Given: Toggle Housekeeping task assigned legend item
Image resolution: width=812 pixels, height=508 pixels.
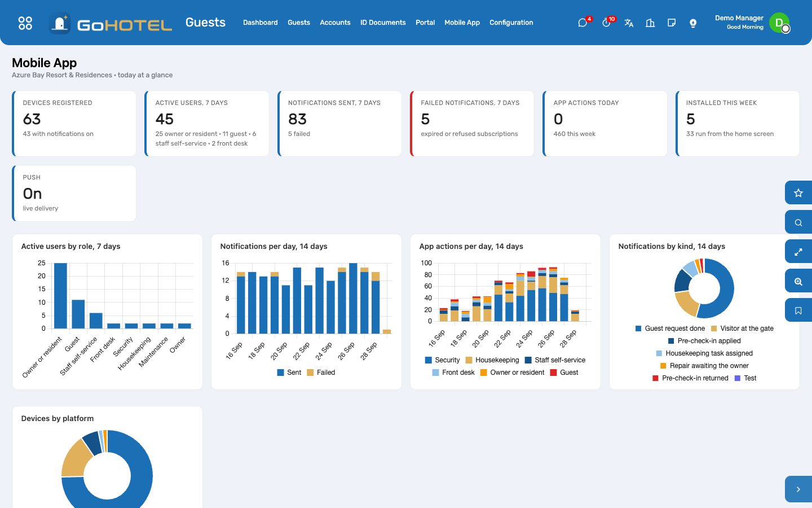Looking at the screenshot, I should (x=704, y=353).
